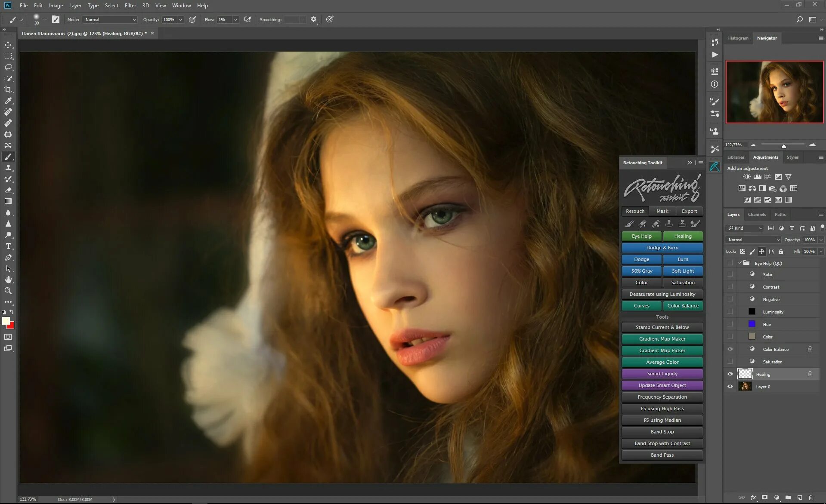
Task: Select the Lasso tool
Action: click(8, 67)
